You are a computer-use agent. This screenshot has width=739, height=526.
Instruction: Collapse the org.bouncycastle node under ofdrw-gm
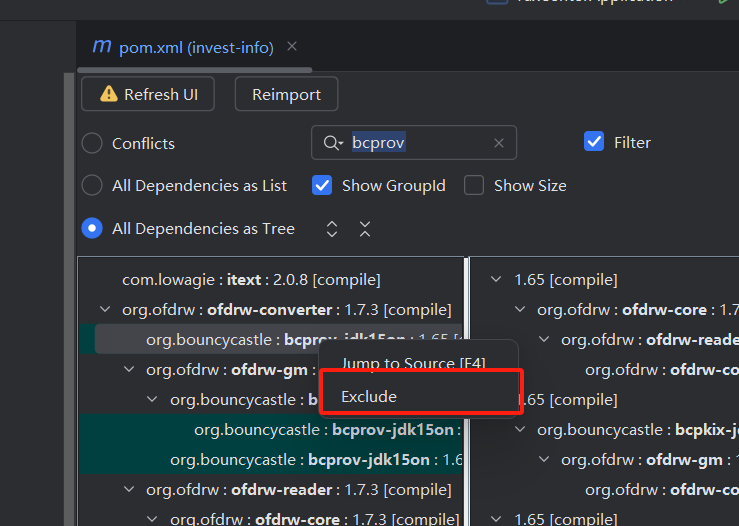pyautogui.click(x=152, y=399)
